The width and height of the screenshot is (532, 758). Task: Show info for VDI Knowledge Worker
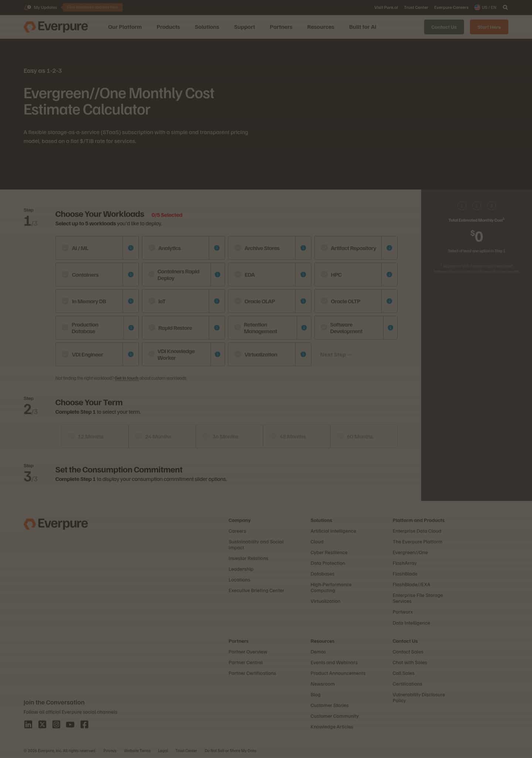click(x=218, y=354)
